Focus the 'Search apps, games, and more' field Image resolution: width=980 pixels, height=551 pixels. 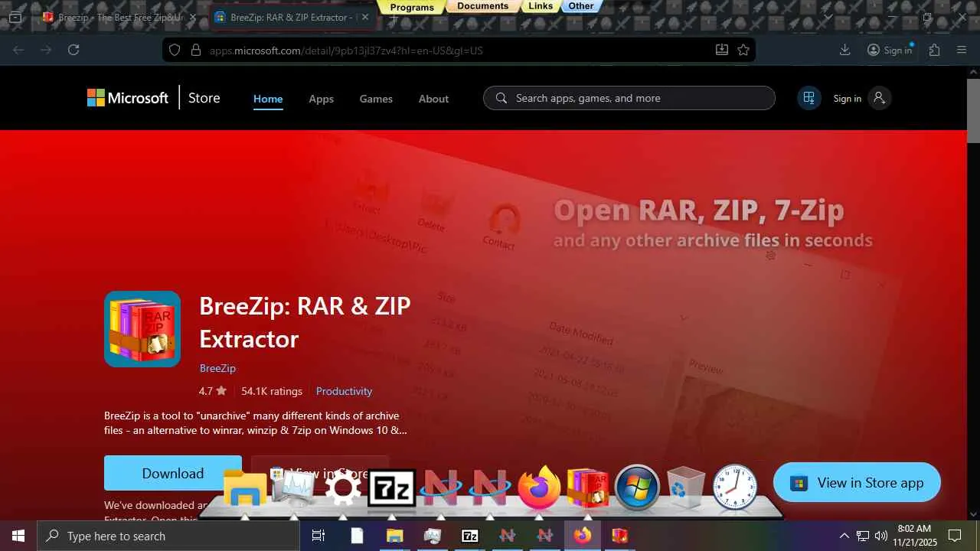point(629,98)
